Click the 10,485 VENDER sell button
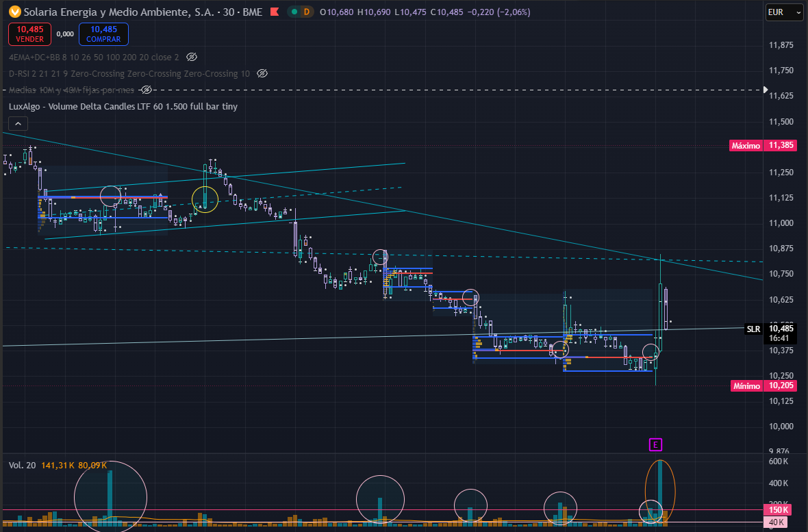Screen dimensions: 808x532 click(x=30, y=34)
